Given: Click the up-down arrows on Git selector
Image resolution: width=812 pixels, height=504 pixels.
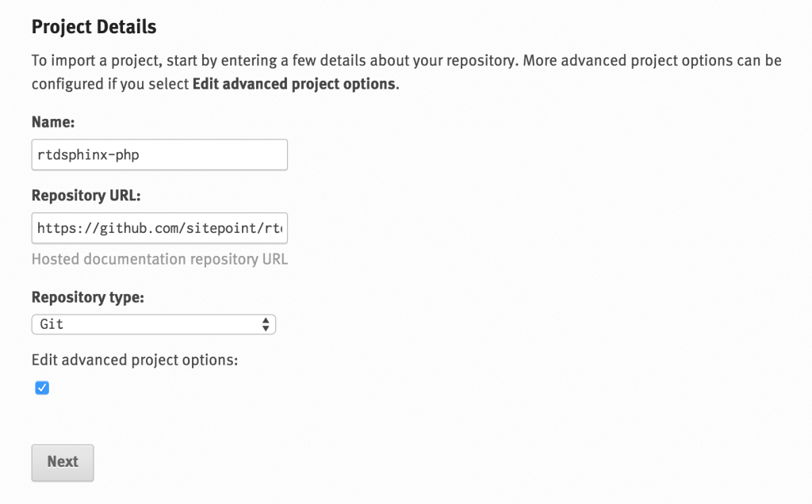Looking at the screenshot, I should point(266,324).
